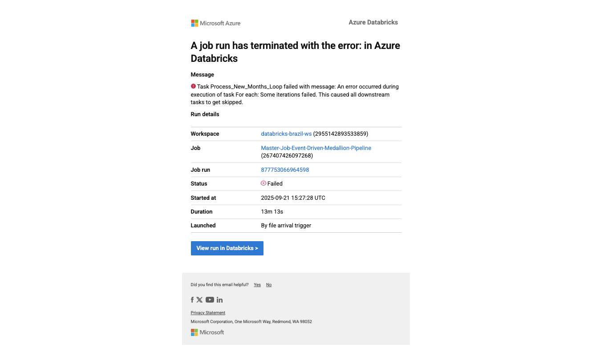Image resolution: width=604 pixels, height=364 pixels.
Task: Open the YouTube social icon
Action: click(x=210, y=300)
